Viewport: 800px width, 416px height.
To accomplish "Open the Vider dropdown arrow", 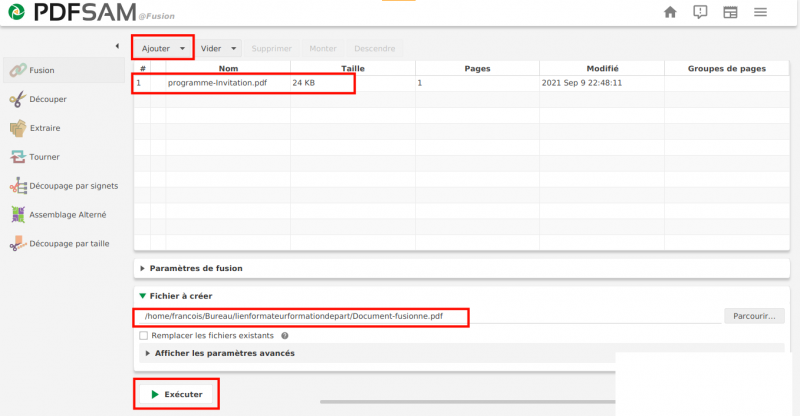I will [234, 48].
